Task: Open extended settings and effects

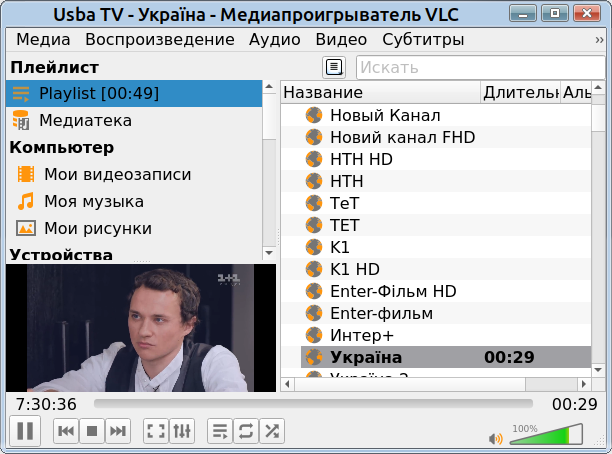Action: tap(182, 431)
